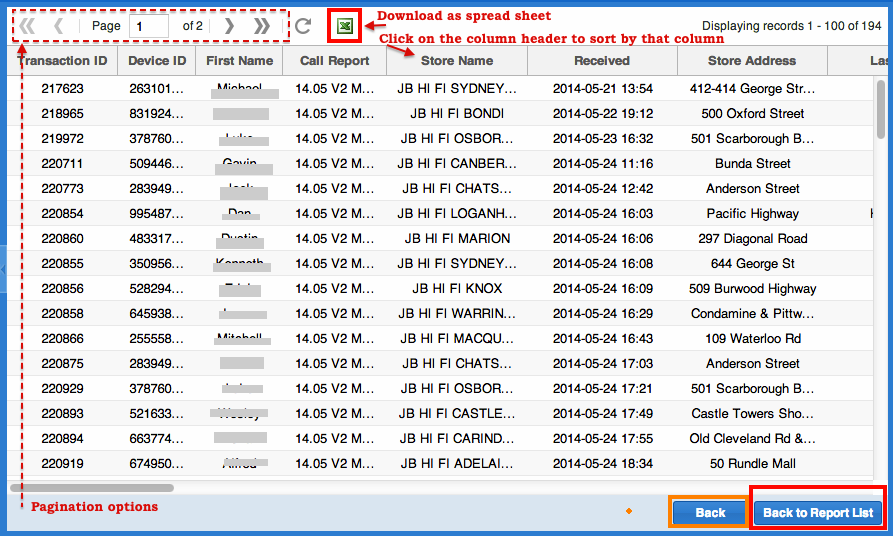
Task: Click device ID 831924...
Action: (156, 113)
